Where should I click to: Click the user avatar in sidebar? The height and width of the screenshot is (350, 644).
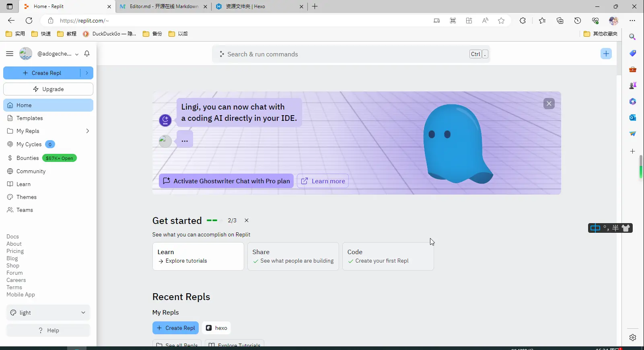pos(26,54)
